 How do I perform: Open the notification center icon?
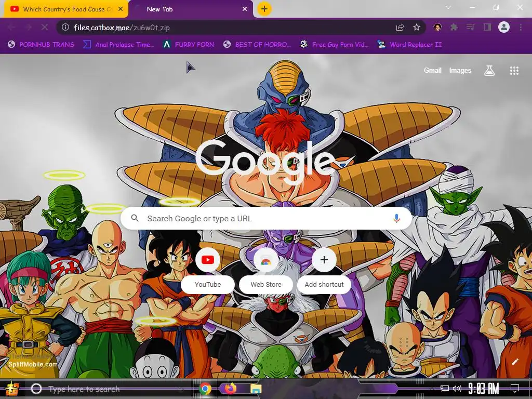coord(515,388)
